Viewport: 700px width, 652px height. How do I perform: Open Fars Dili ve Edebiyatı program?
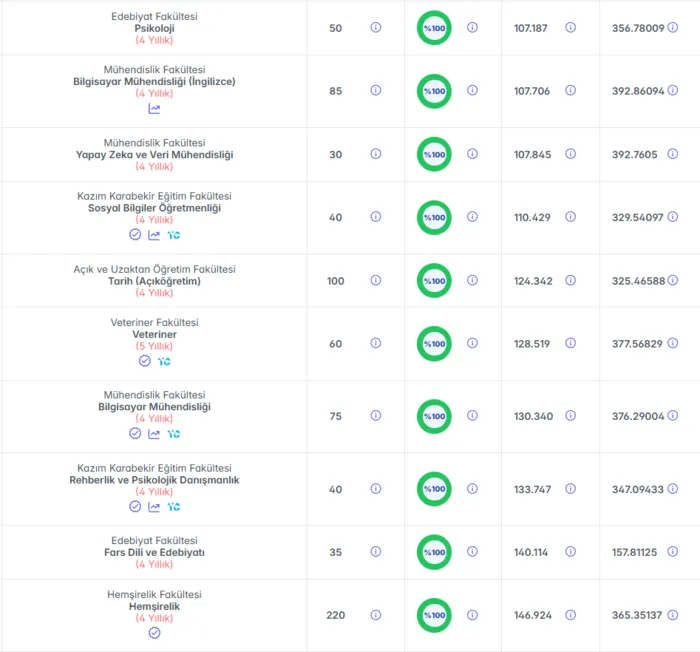pos(154,552)
